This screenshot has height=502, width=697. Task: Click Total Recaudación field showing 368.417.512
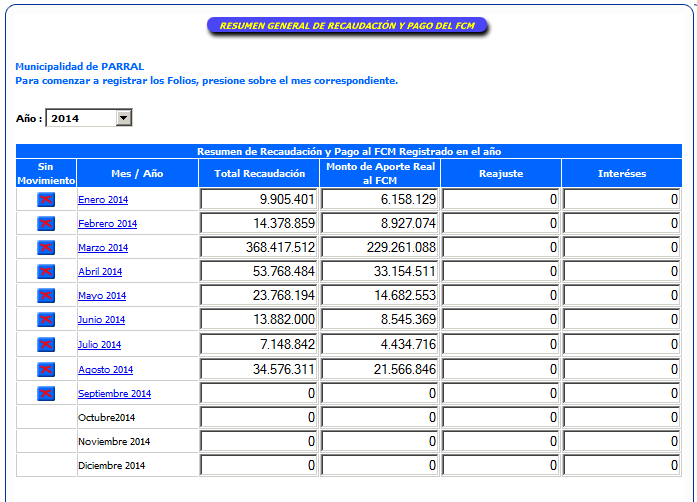pos(259,247)
